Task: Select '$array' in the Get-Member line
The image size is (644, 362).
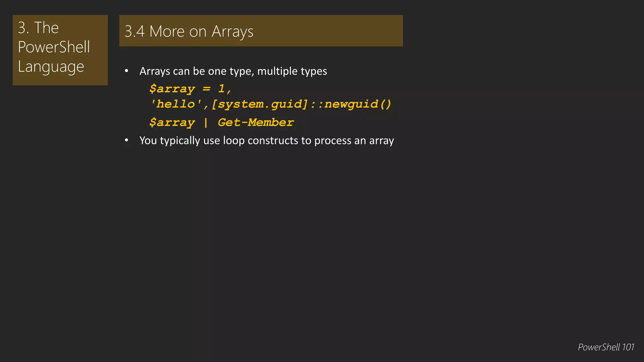Action: click(x=172, y=123)
